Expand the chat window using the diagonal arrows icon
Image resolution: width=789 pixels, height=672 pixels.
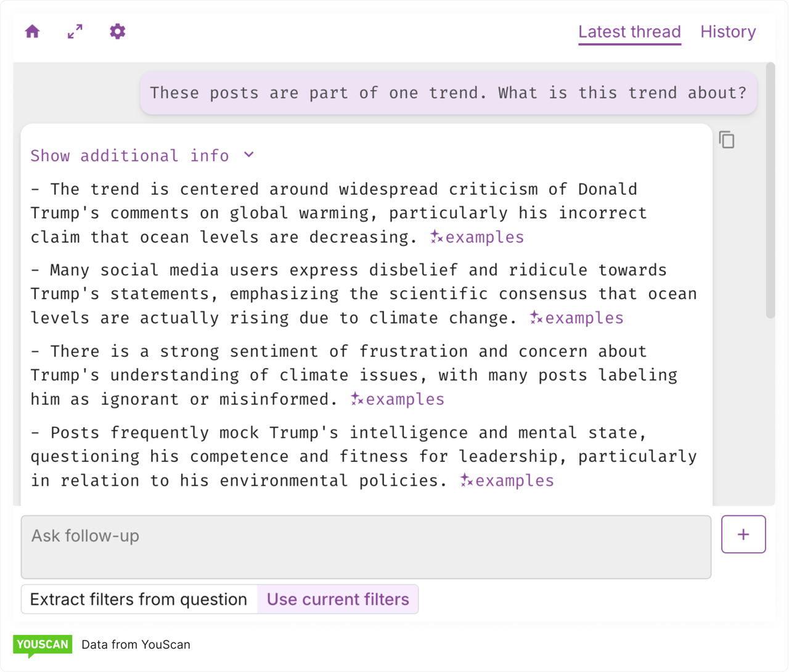pos(75,31)
